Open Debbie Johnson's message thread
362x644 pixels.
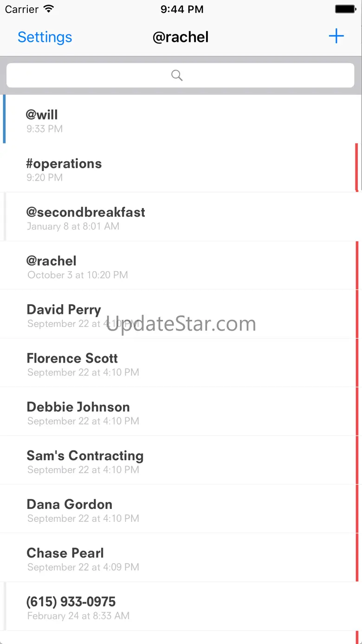pos(181,412)
